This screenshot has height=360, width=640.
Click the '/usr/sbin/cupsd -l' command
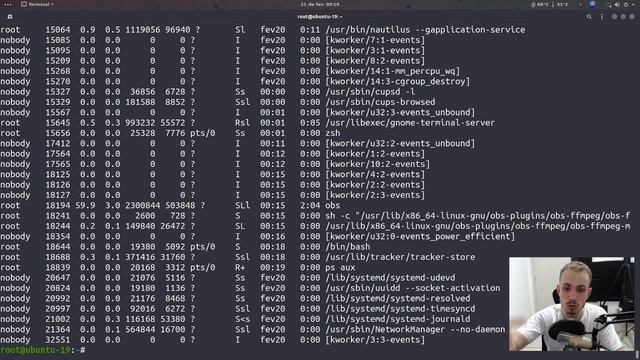(x=370, y=92)
